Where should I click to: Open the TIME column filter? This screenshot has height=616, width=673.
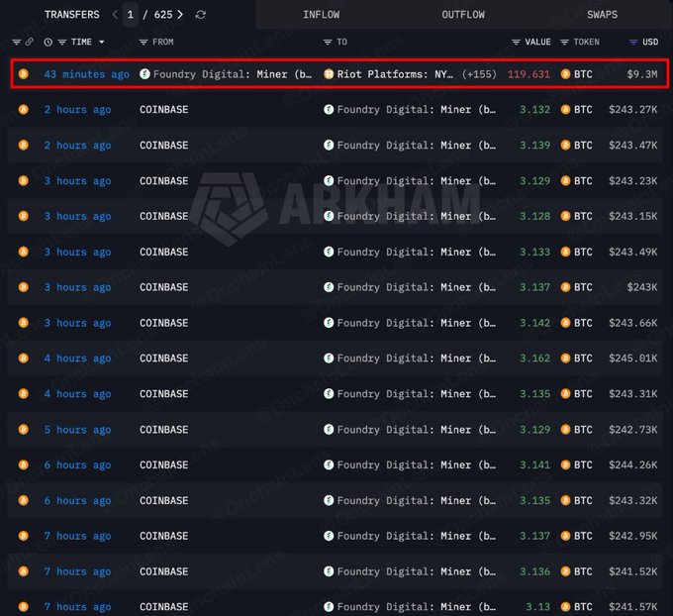tap(62, 43)
